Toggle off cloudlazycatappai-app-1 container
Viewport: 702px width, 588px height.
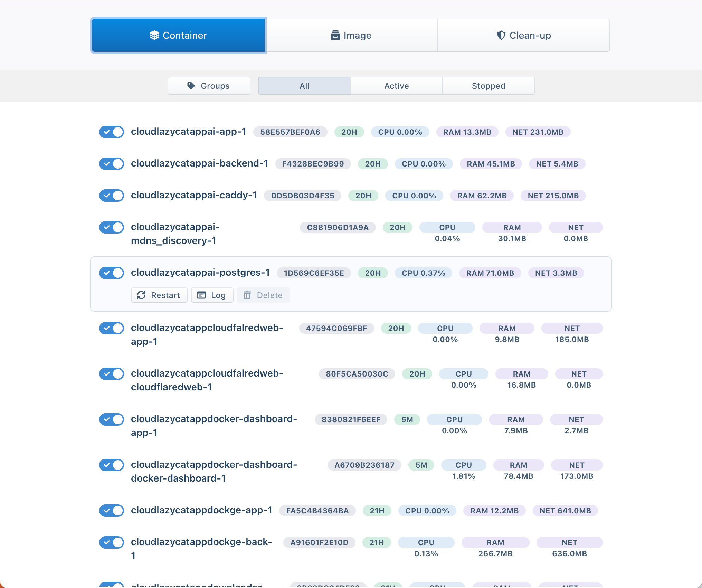[x=112, y=132]
